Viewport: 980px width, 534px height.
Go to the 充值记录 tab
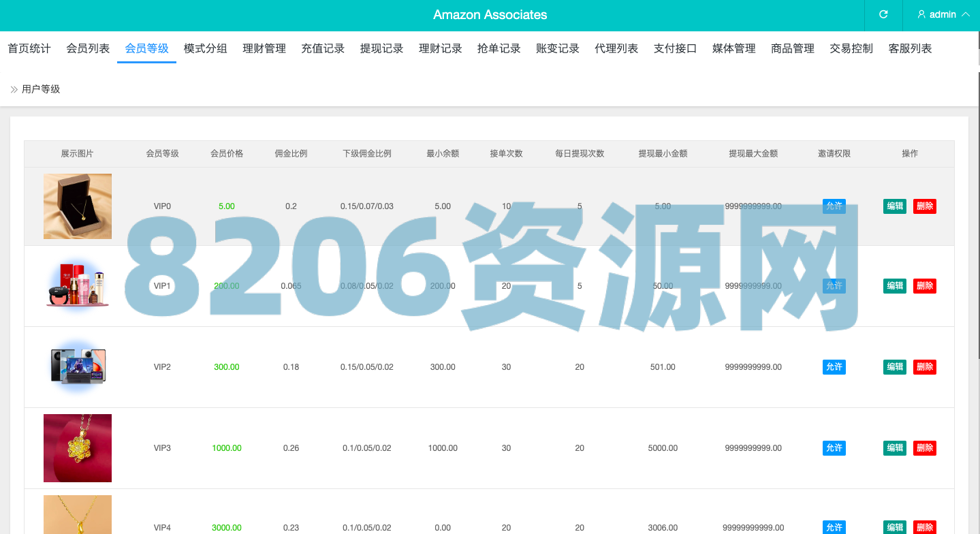323,48
